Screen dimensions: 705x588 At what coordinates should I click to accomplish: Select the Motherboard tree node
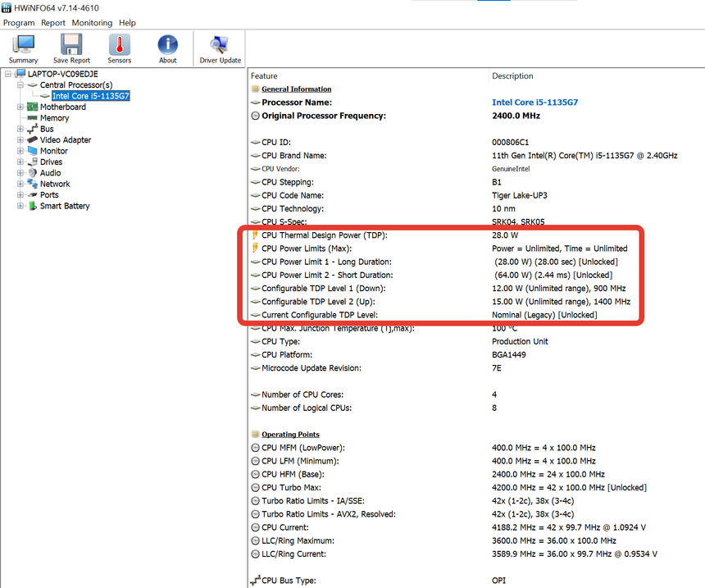click(62, 107)
